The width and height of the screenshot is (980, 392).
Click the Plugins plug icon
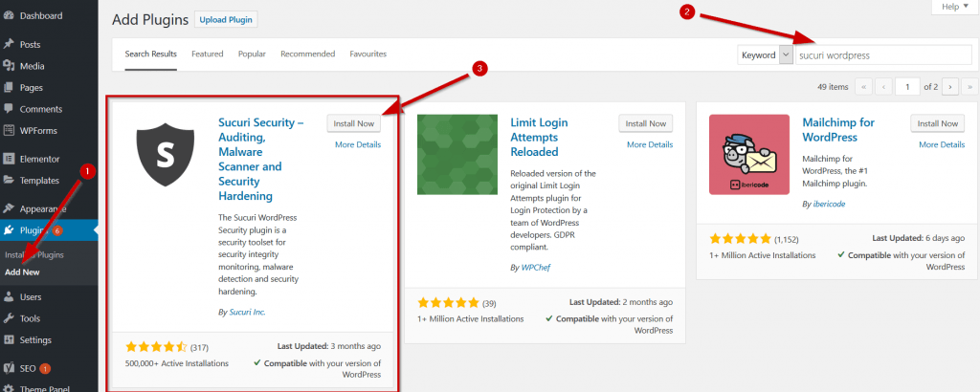click(9, 230)
